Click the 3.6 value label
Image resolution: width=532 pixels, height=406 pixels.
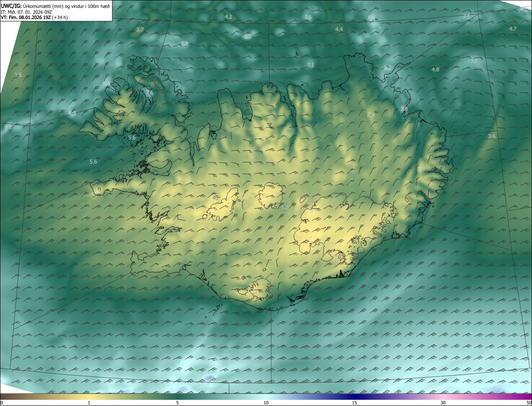coord(492,137)
